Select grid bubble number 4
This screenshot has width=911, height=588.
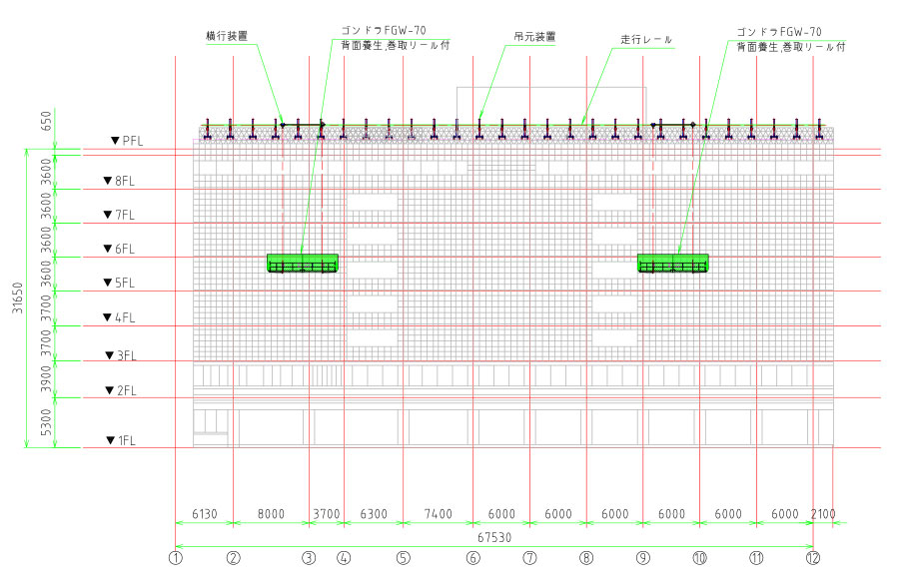(344, 558)
